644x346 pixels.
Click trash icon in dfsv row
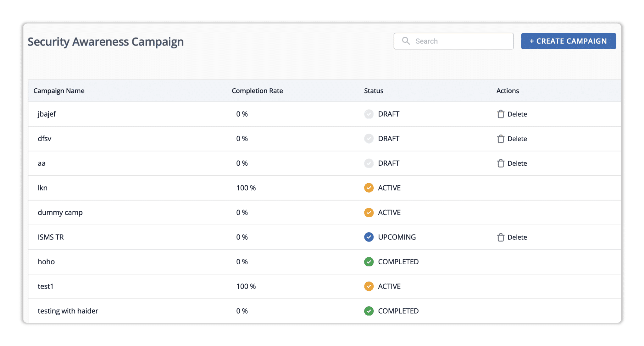pyautogui.click(x=501, y=139)
